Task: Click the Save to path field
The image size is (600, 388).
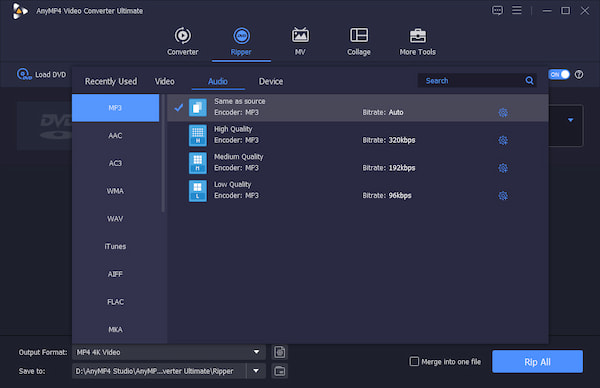Action: (x=159, y=371)
